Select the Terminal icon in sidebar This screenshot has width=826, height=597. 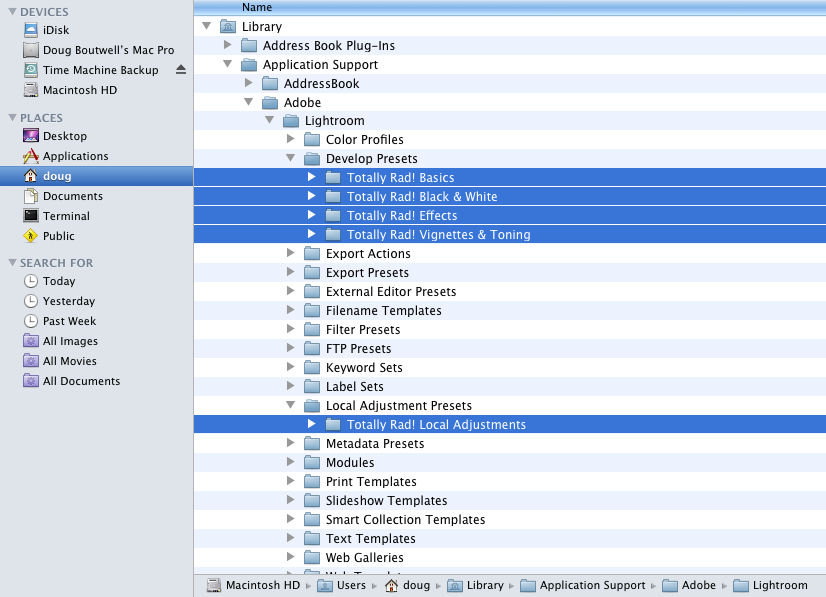[x=31, y=216]
